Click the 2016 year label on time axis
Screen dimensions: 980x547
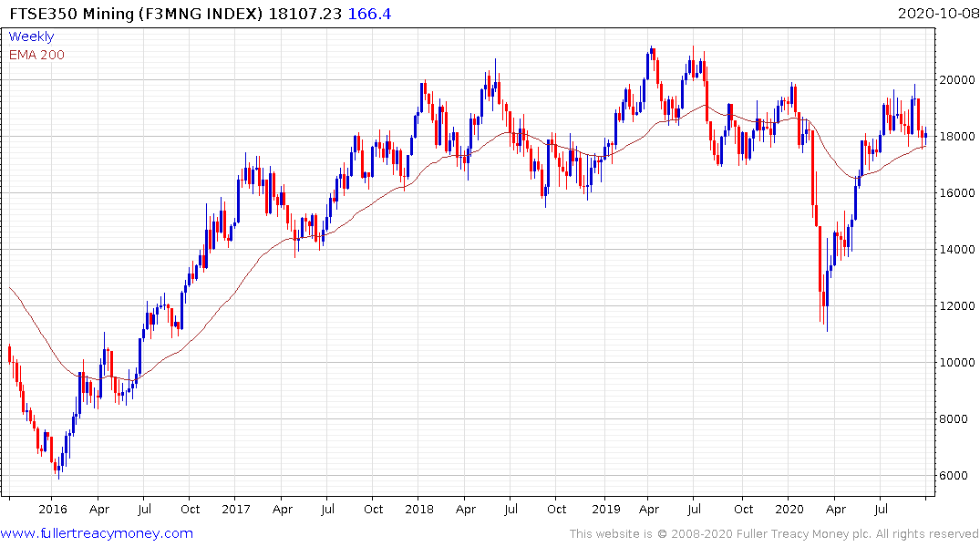pos(53,509)
